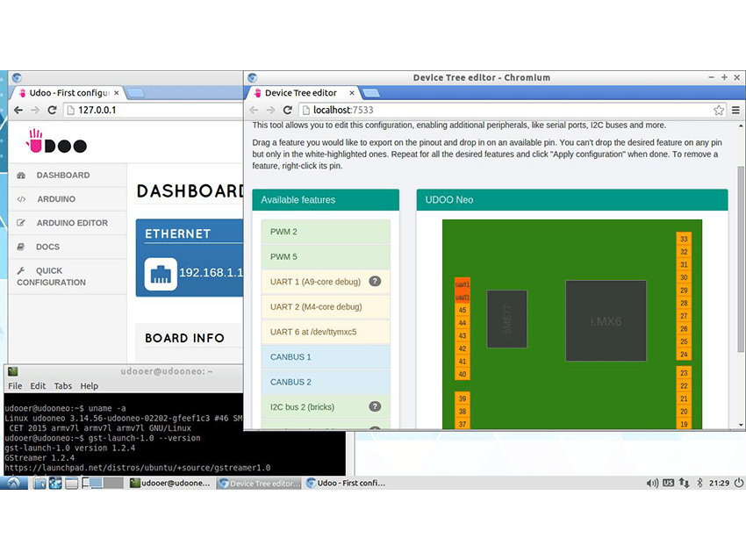Reload the localhost:7533 page
The height and width of the screenshot is (560, 746).
287,110
